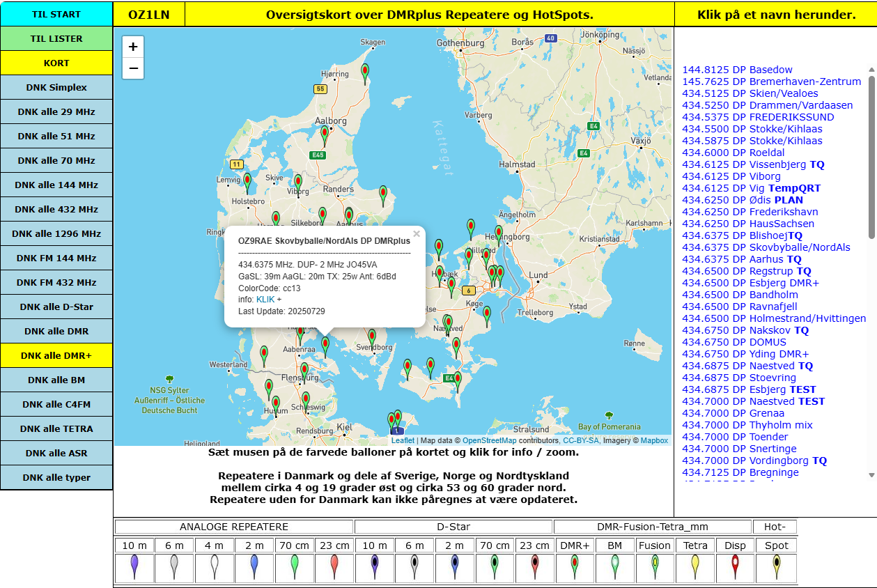Viewport: 877px width, 588px height.
Task: Select DNK alle TETRA in sidebar
Action: click(x=56, y=428)
